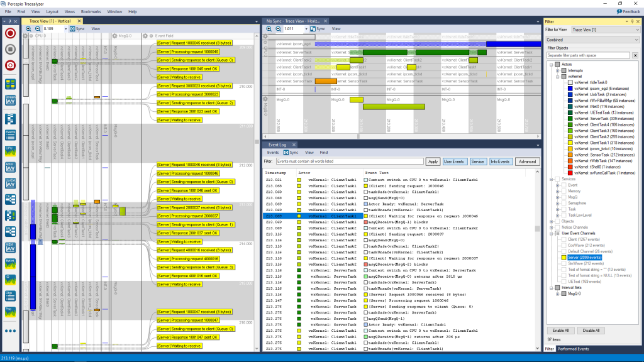
Task: Zoom out on the vertical Trace View
Action: pos(37,29)
